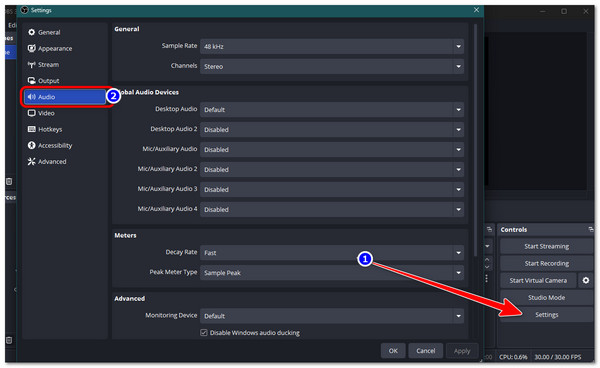This screenshot has width=600, height=368.
Task: Click the Apply button
Action: tap(462, 351)
